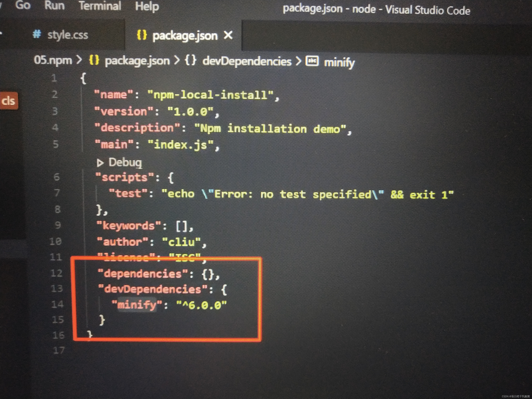
Task: Expand breadcrumb chevron after 05.npm
Action: coord(79,60)
